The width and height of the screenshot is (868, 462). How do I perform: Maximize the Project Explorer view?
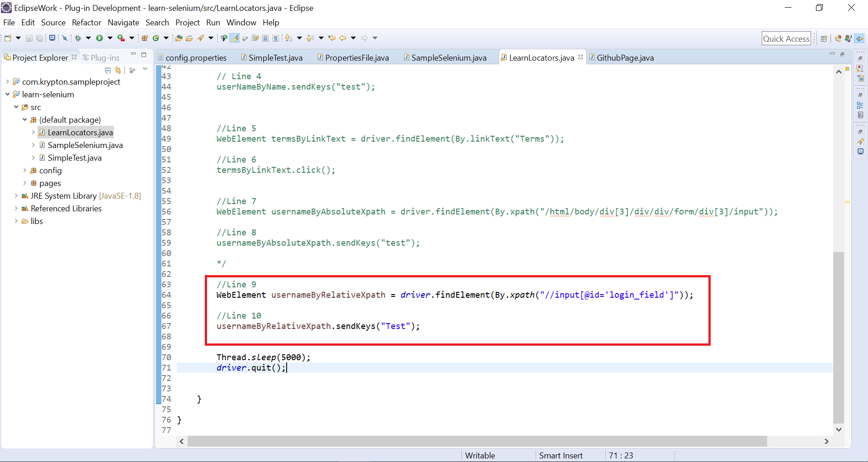pos(144,55)
